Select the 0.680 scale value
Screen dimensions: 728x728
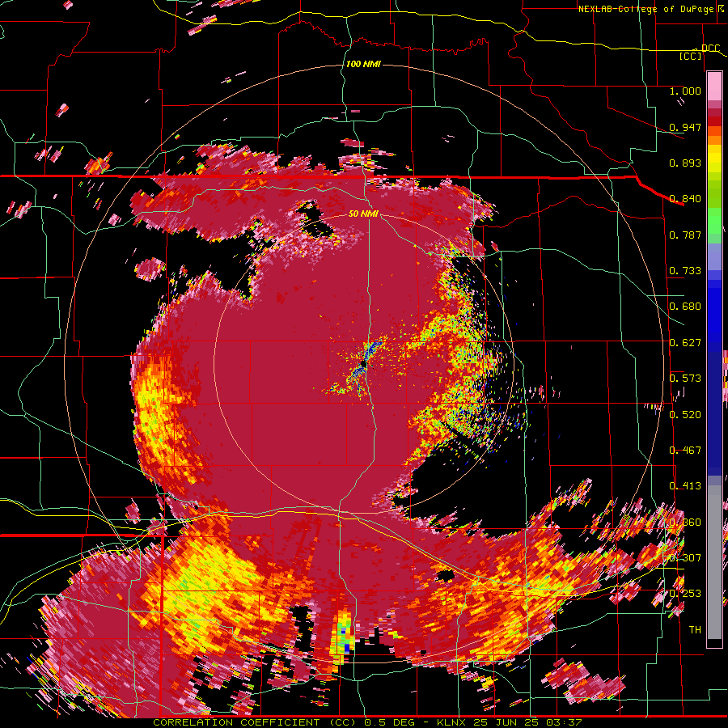pyautogui.click(x=685, y=307)
